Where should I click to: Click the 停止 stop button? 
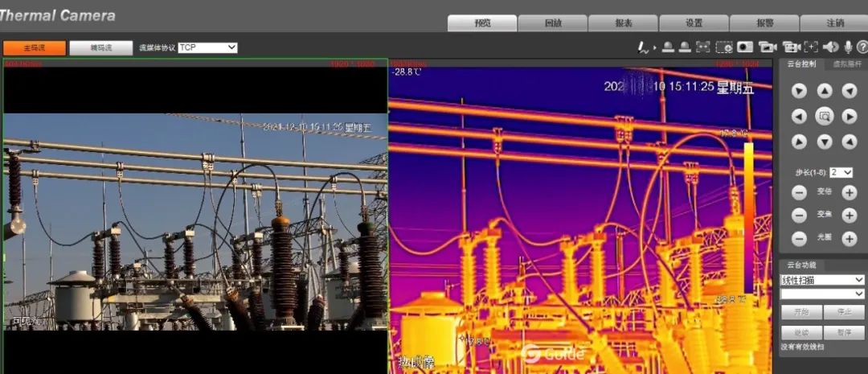point(844,312)
